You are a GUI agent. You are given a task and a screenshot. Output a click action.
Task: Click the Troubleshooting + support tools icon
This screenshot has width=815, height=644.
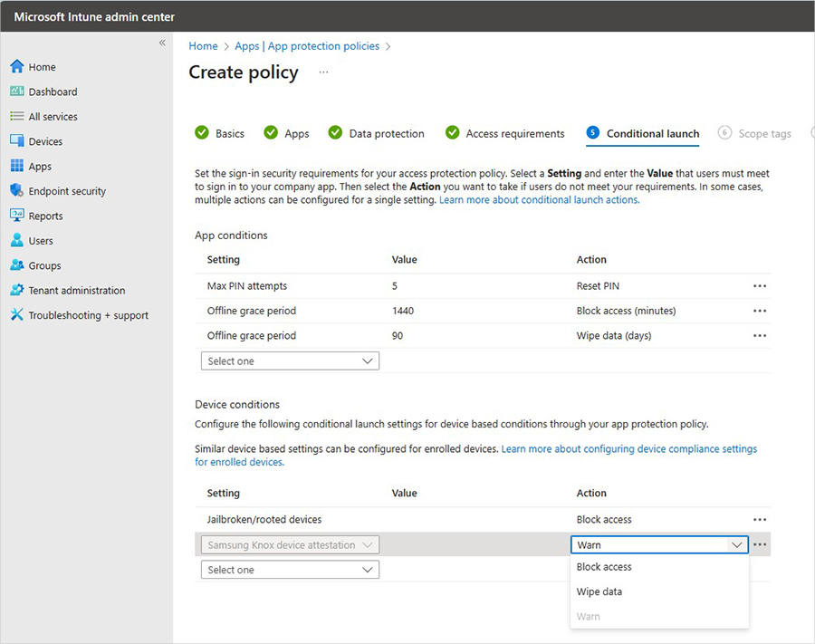(x=16, y=314)
